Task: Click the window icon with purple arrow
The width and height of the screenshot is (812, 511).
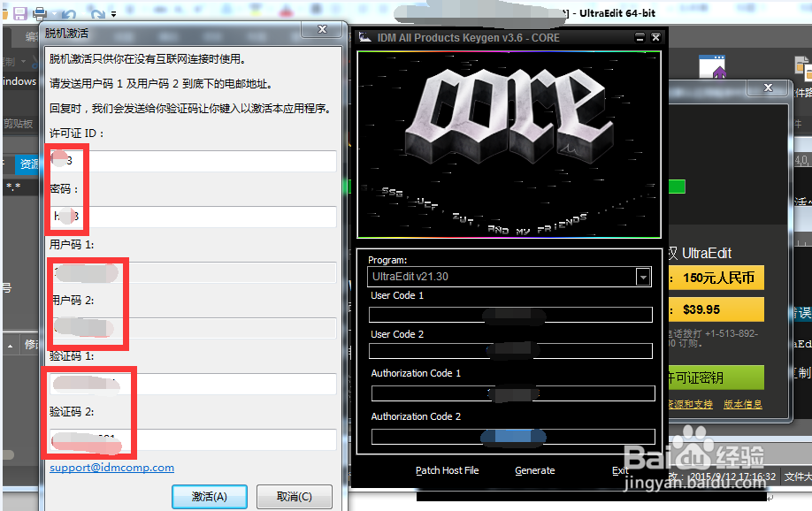Action: point(712,66)
